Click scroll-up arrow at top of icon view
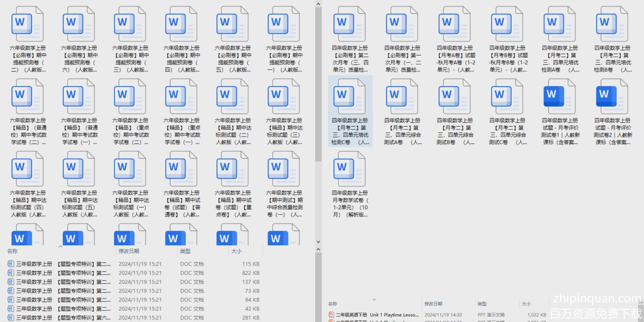Screen dimensions: 644x322 318,4
